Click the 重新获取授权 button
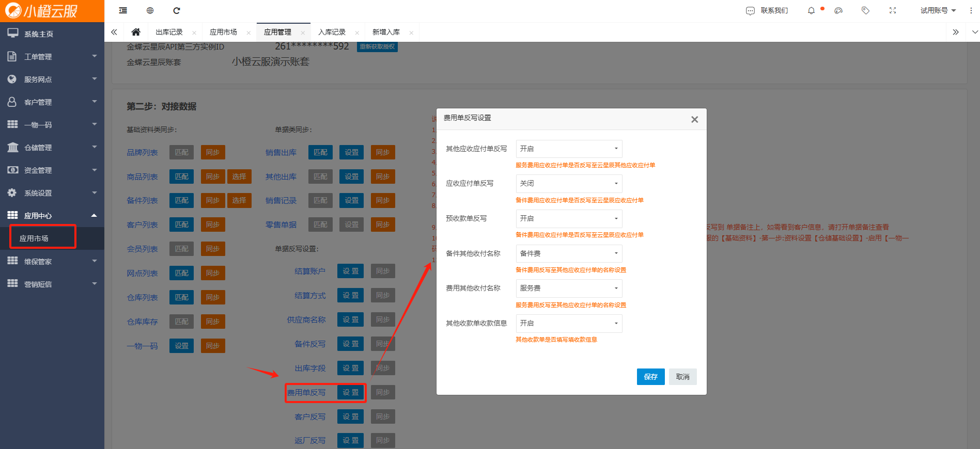This screenshot has height=449, width=980. [377, 46]
